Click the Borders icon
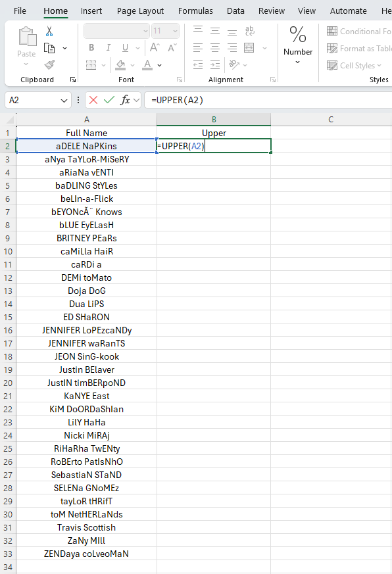 (91, 65)
